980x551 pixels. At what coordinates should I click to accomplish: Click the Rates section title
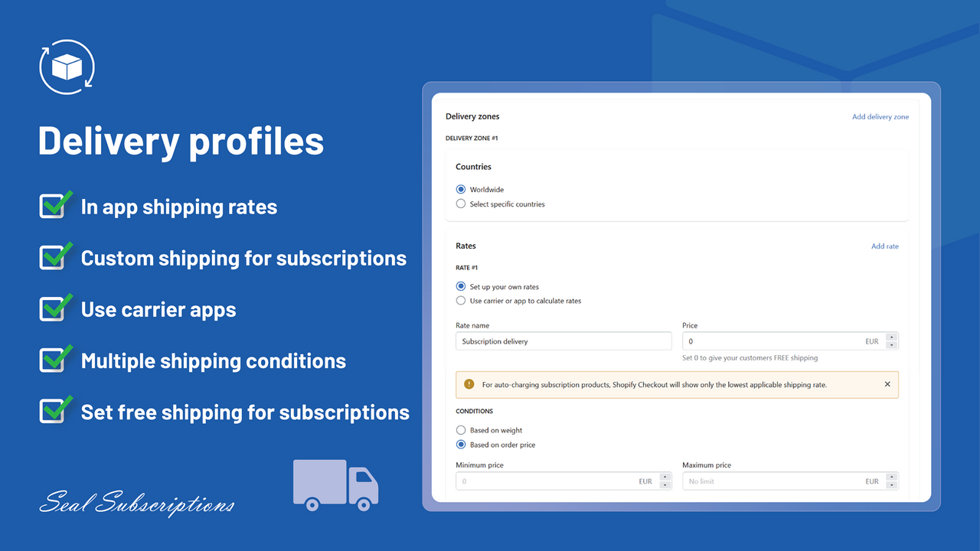pos(465,246)
